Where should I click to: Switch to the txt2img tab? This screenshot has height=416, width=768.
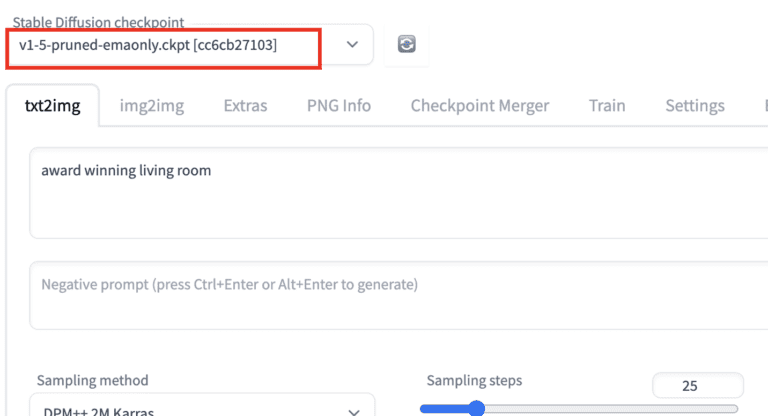51,105
